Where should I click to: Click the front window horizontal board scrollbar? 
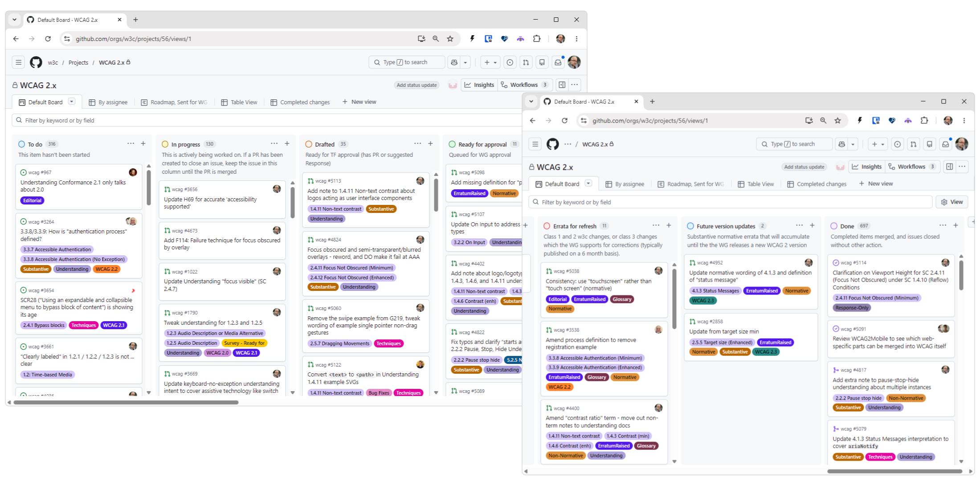(894, 471)
